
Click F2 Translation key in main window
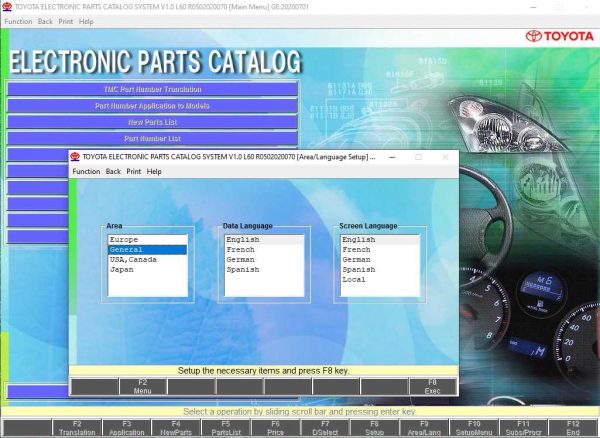tap(77, 428)
